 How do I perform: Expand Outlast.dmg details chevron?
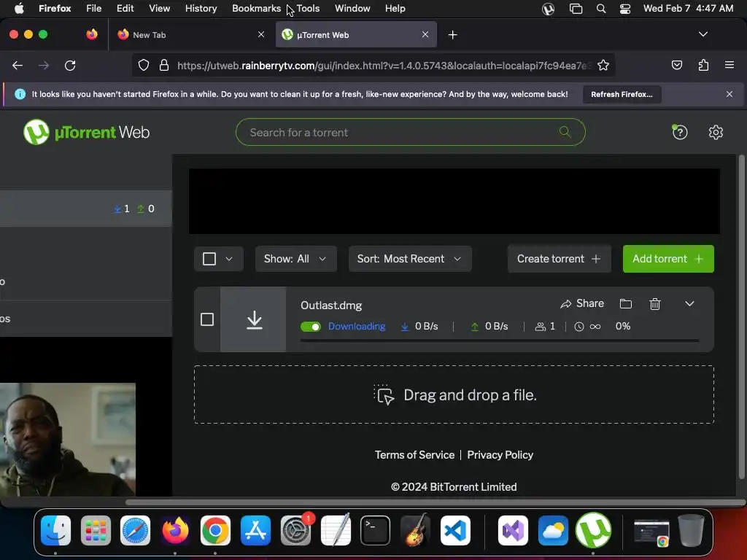689,304
